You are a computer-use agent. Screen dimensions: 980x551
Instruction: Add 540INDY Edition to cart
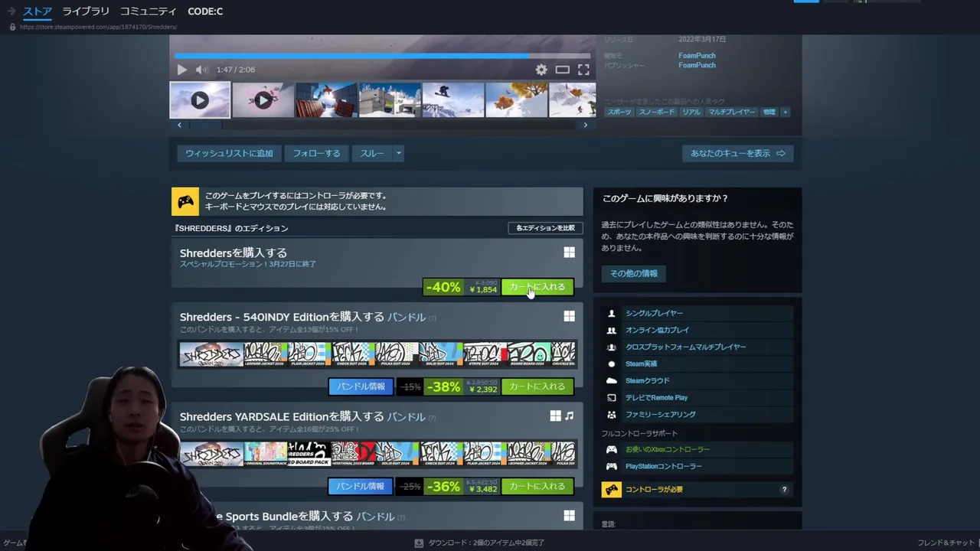click(x=537, y=386)
